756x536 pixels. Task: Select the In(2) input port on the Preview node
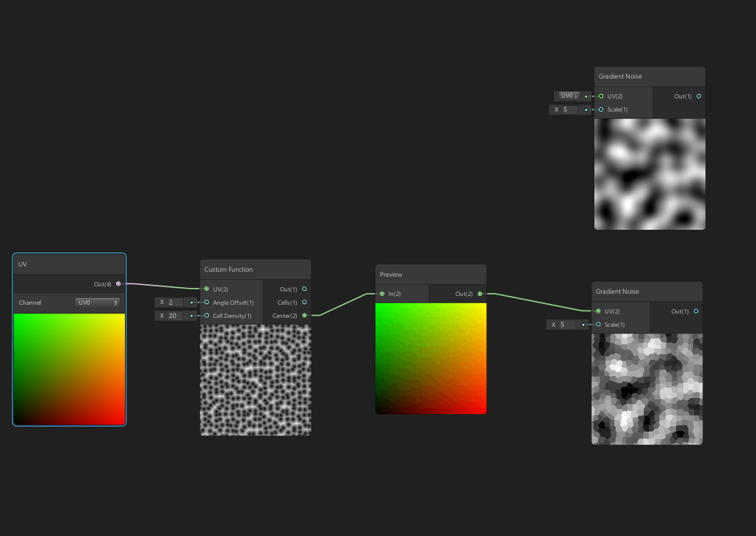click(x=383, y=293)
